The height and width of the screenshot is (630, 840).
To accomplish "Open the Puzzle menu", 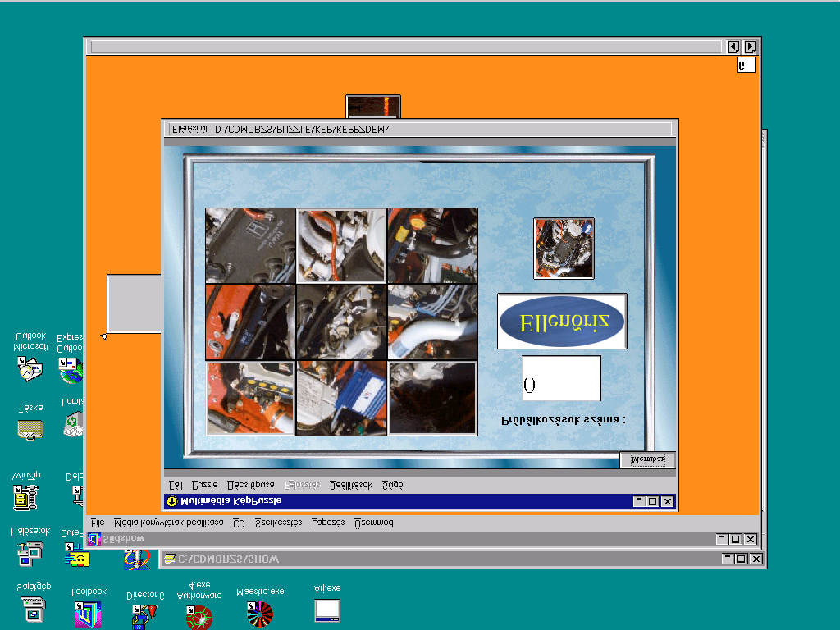I will (x=204, y=485).
